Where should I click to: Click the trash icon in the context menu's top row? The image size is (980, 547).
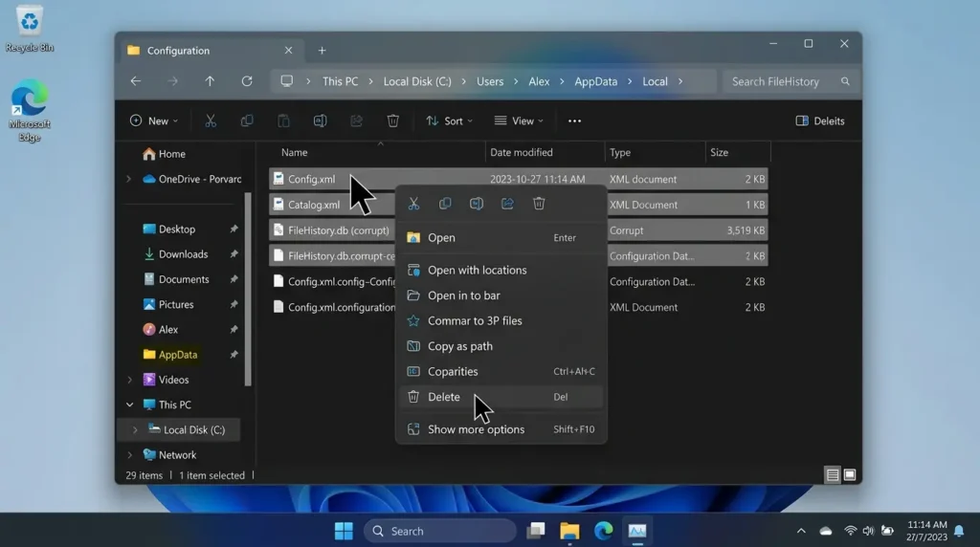(x=539, y=204)
